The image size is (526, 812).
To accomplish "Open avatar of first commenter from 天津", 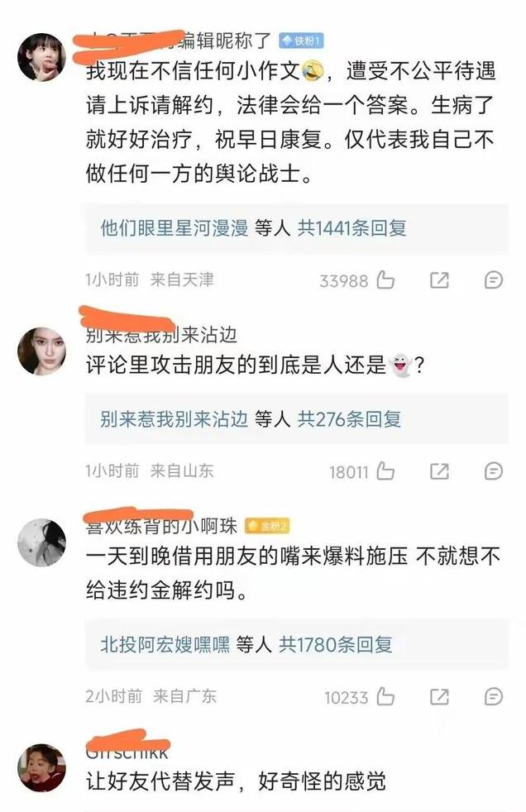I will pyautogui.click(x=42, y=57).
